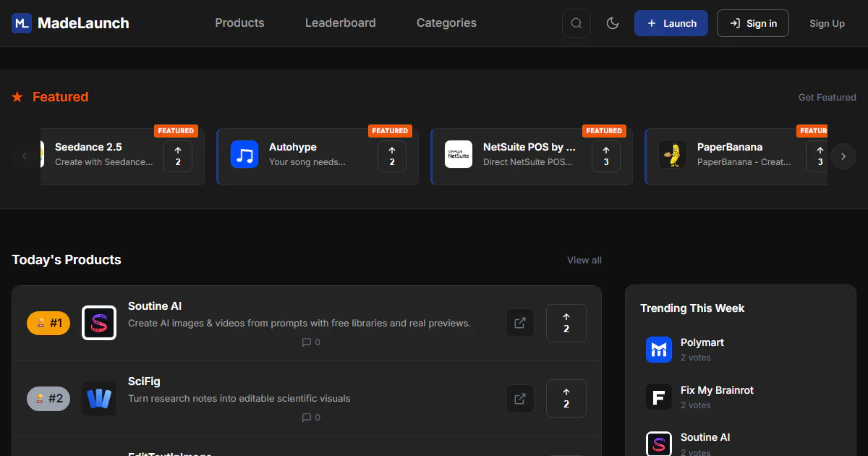Viewport: 868px width, 456px height.
Task: Open the Autohype featured title
Action: (x=293, y=147)
